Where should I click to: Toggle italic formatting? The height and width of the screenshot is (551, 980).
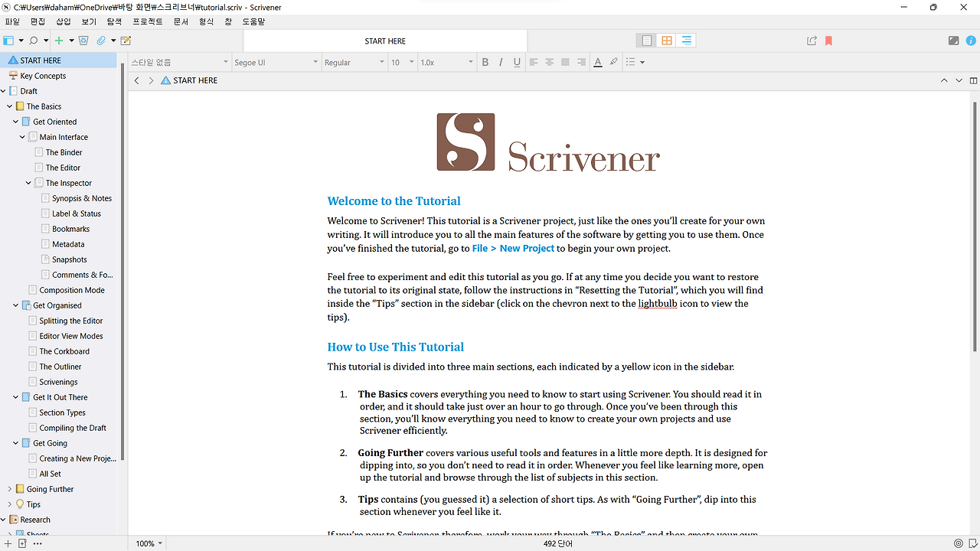tap(501, 62)
